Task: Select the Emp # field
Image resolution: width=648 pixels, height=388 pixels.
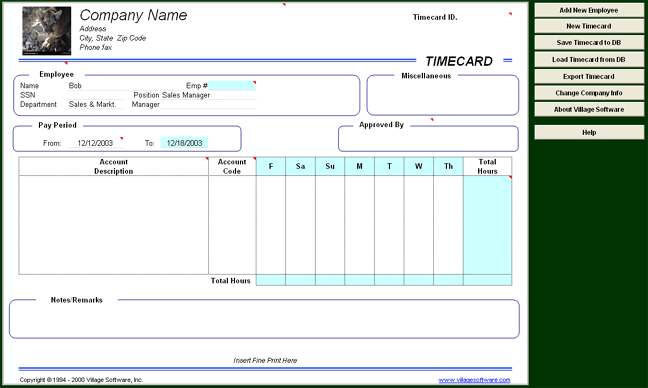Action: click(x=232, y=86)
